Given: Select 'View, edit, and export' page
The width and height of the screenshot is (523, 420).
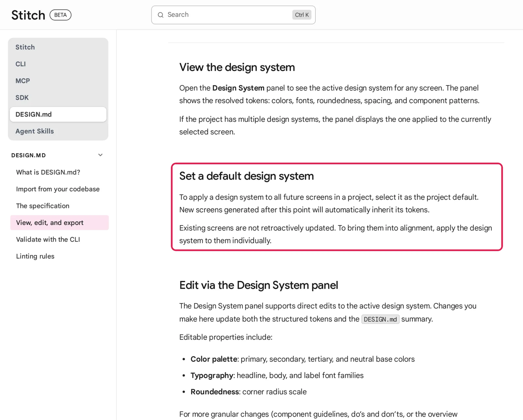Looking at the screenshot, I should point(59,223).
